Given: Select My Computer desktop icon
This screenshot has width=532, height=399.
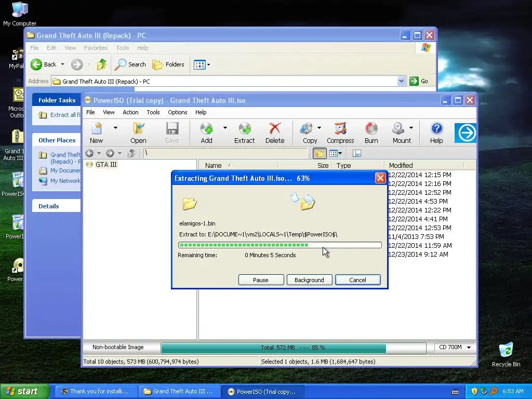Looking at the screenshot, I should (20, 14).
